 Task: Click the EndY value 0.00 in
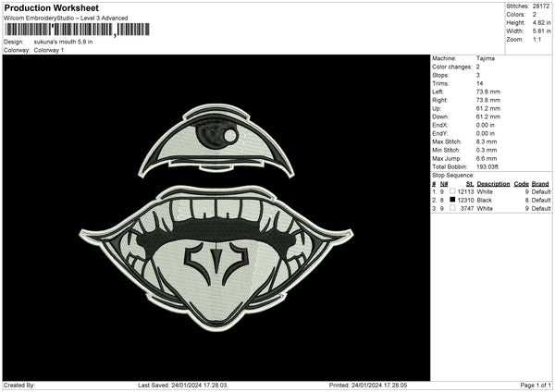click(x=486, y=133)
